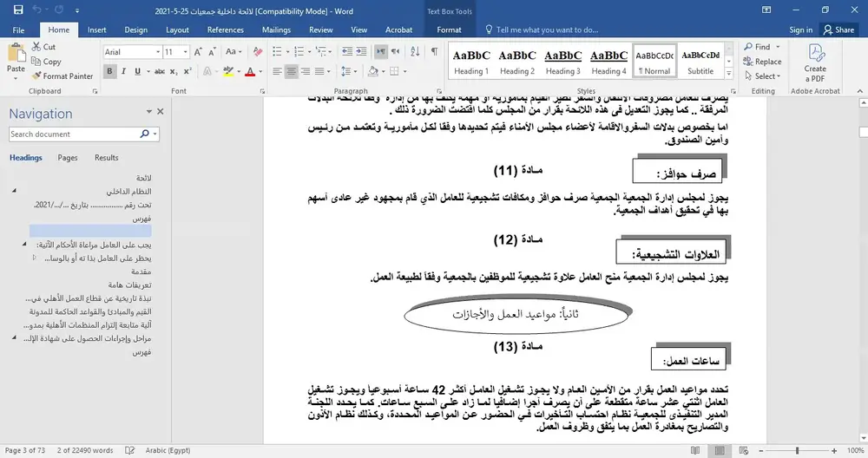Screen dimensions: 868x458
Task: Apply the Subtitle style
Action: pos(700,61)
